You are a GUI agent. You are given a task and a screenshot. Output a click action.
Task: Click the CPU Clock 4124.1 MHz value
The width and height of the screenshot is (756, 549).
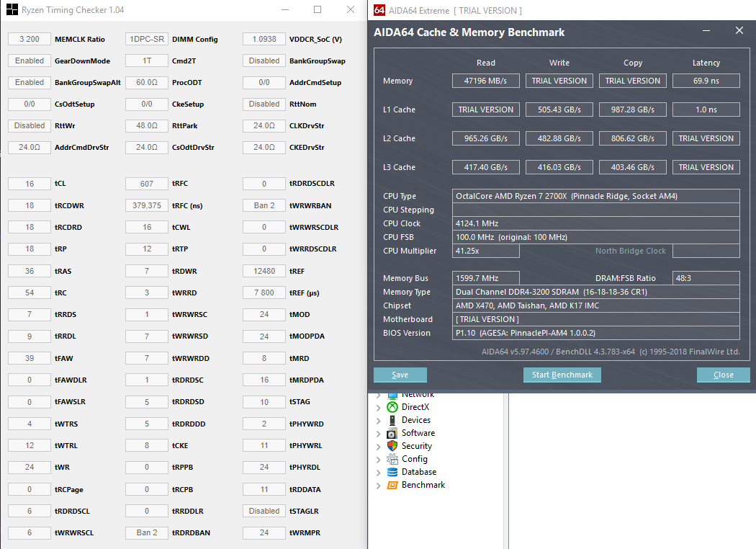[596, 223]
